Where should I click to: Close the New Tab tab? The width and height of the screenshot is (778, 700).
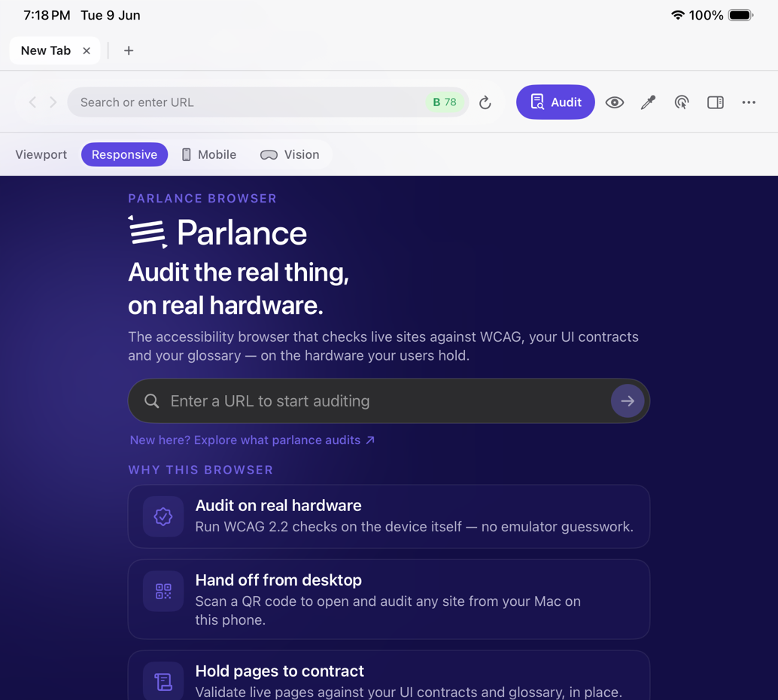click(87, 50)
